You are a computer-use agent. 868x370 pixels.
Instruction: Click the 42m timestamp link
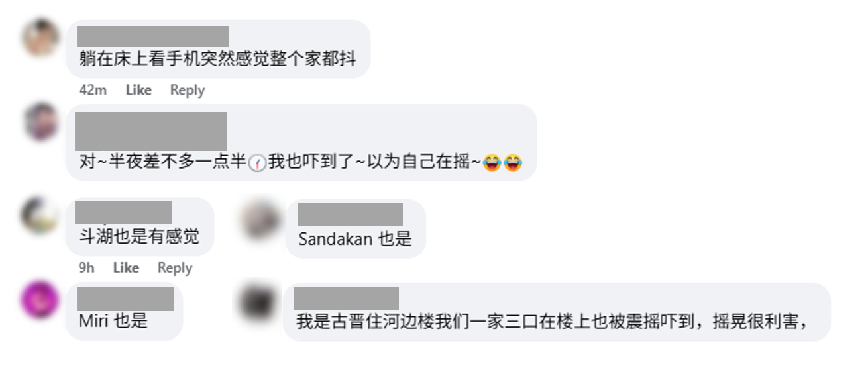pyautogui.click(x=93, y=90)
